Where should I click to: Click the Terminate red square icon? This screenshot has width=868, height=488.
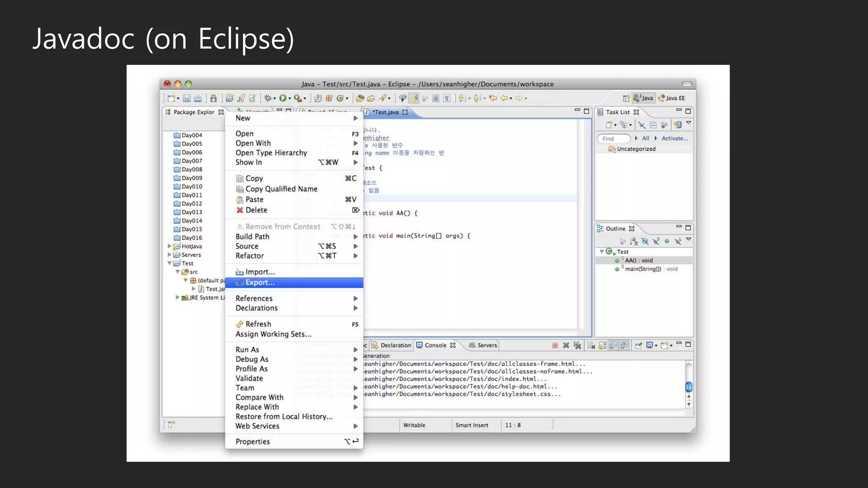(x=555, y=345)
